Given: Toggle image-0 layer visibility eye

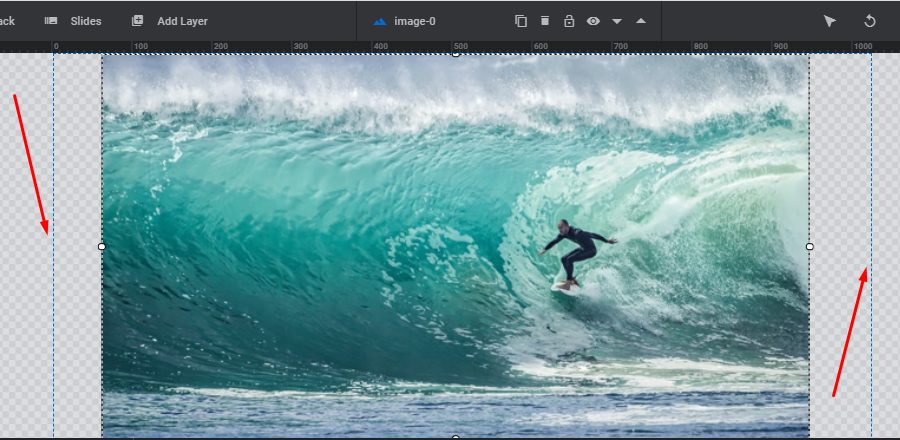Looking at the screenshot, I should [x=593, y=21].
